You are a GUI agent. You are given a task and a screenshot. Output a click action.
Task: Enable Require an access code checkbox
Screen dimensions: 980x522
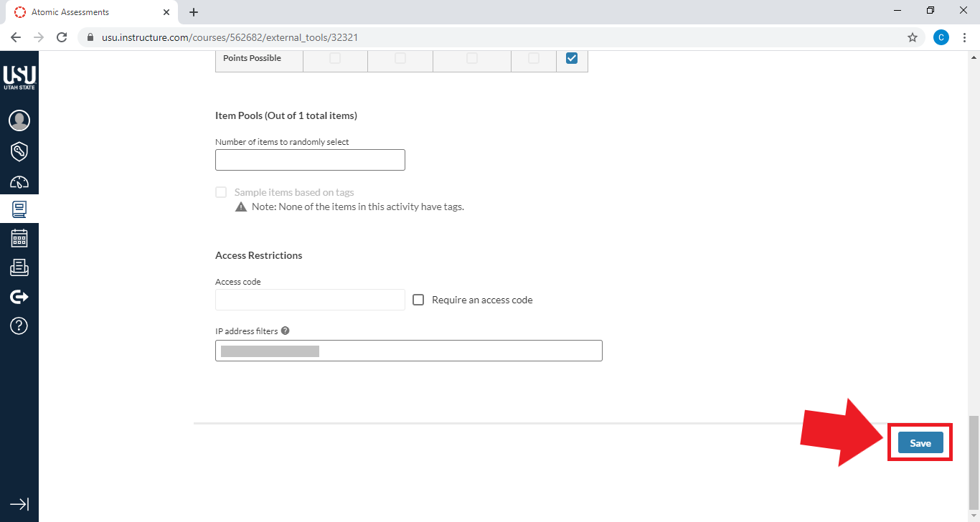pyautogui.click(x=419, y=300)
